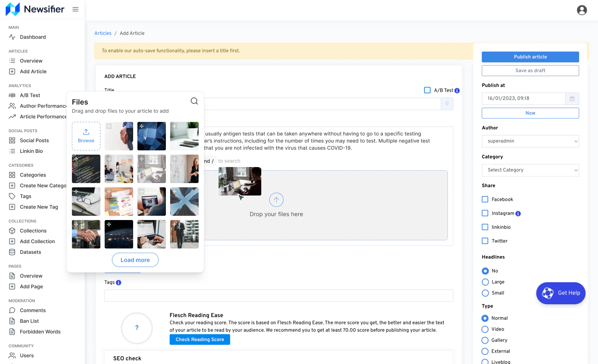
Task: Enable the A/B Test checkbox
Action: [x=427, y=90]
